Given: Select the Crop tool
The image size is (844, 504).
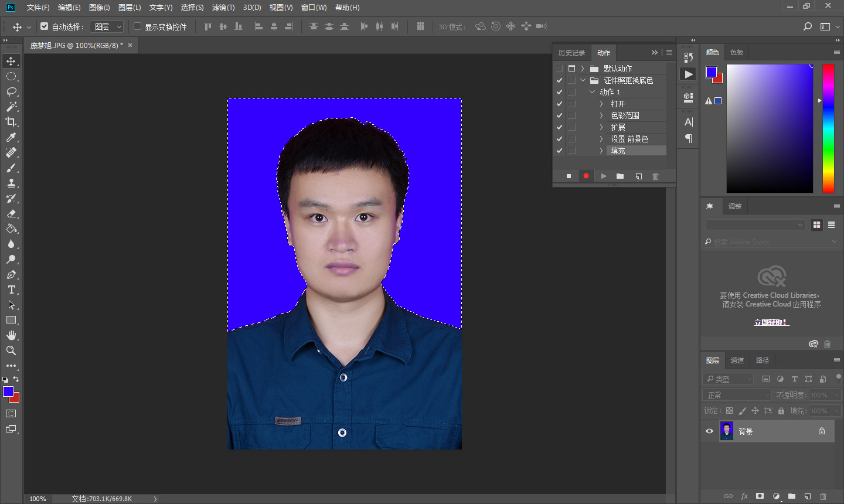Looking at the screenshot, I should 11,122.
